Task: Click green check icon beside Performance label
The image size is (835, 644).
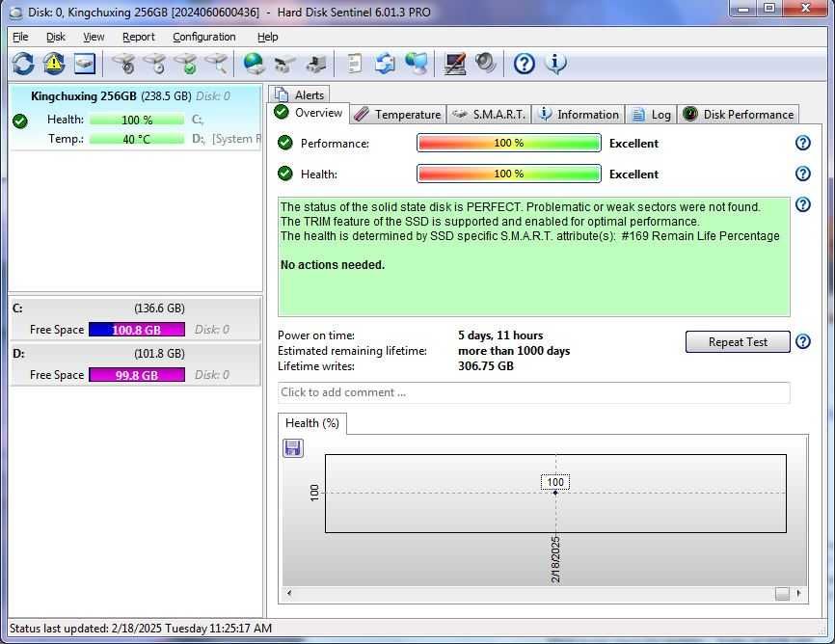Action: (x=285, y=143)
